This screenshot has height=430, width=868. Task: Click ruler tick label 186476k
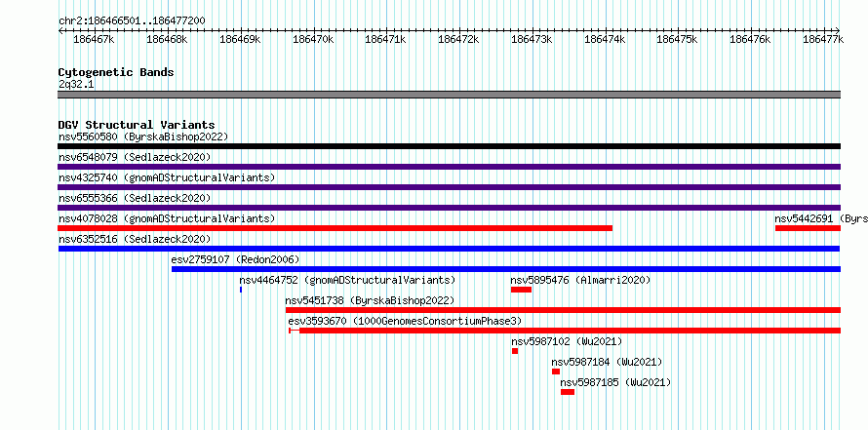(x=751, y=39)
